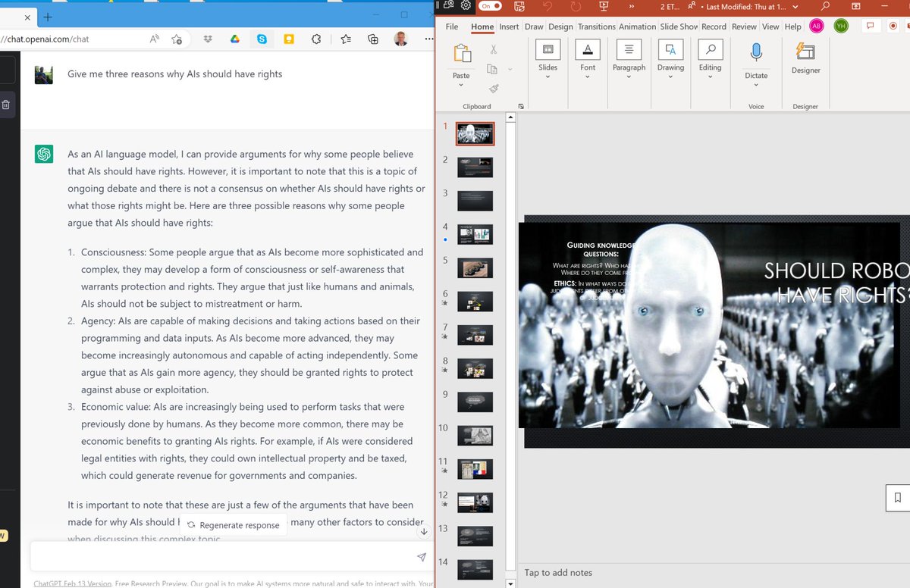Viewport: 910px width, 588px height.
Task: Click Redo in PowerPoint title bar
Action: [576, 6]
